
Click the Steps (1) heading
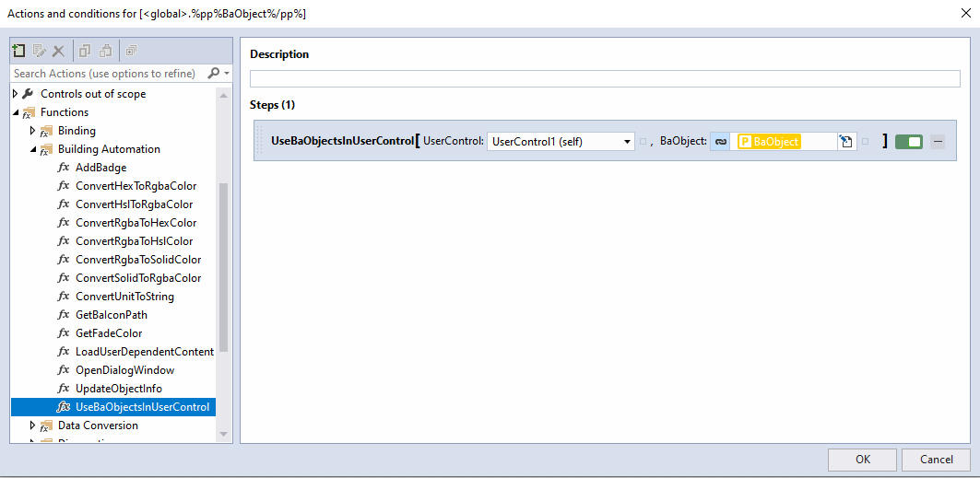click(x=273, y=105)
